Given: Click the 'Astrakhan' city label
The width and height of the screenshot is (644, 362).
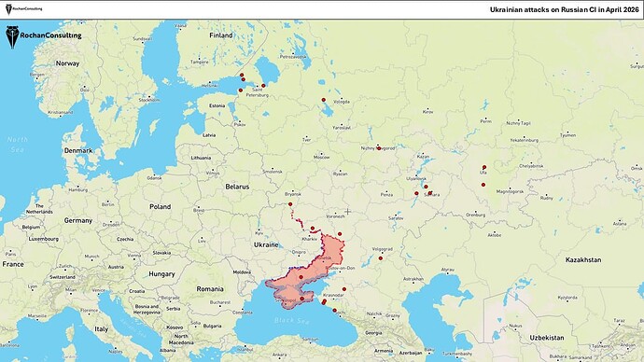Looking at the screenshot, I should [x=413, y=279].
